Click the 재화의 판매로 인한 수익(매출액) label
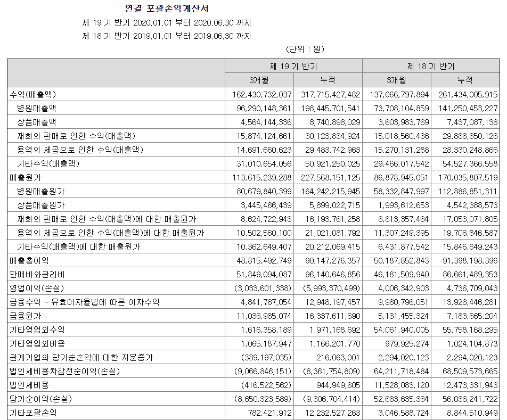The width and height of the screenshot is (507, 420). click(76, 136)
